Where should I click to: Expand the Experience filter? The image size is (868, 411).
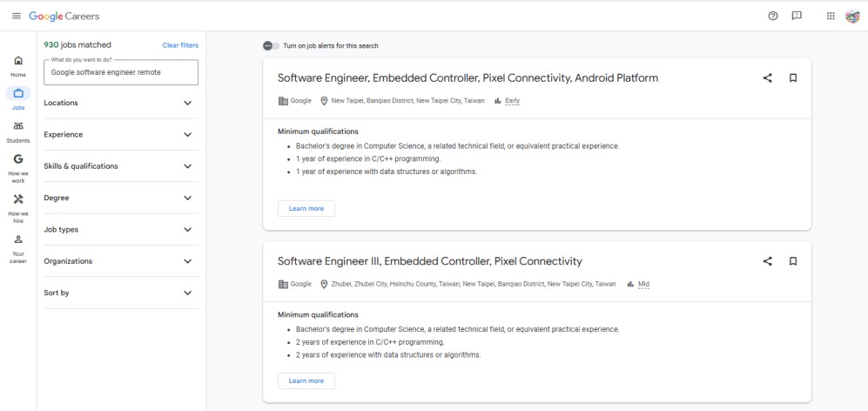[x=121, y=135]
